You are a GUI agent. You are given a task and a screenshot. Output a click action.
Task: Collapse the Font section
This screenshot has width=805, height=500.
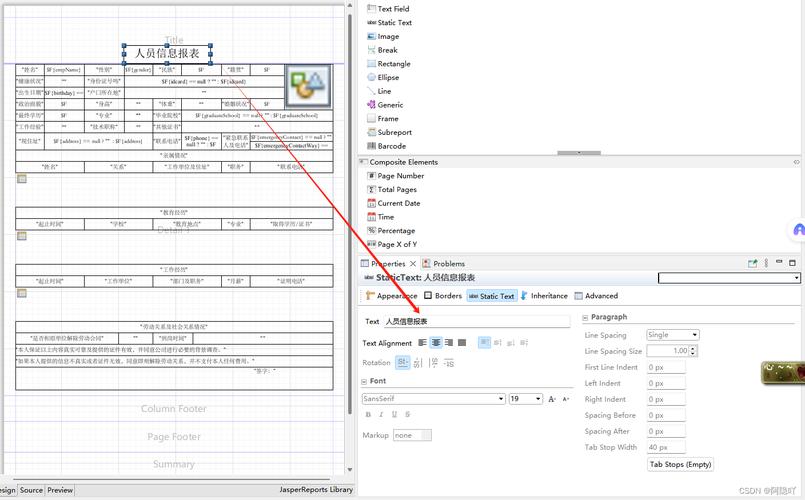(364, 381)
